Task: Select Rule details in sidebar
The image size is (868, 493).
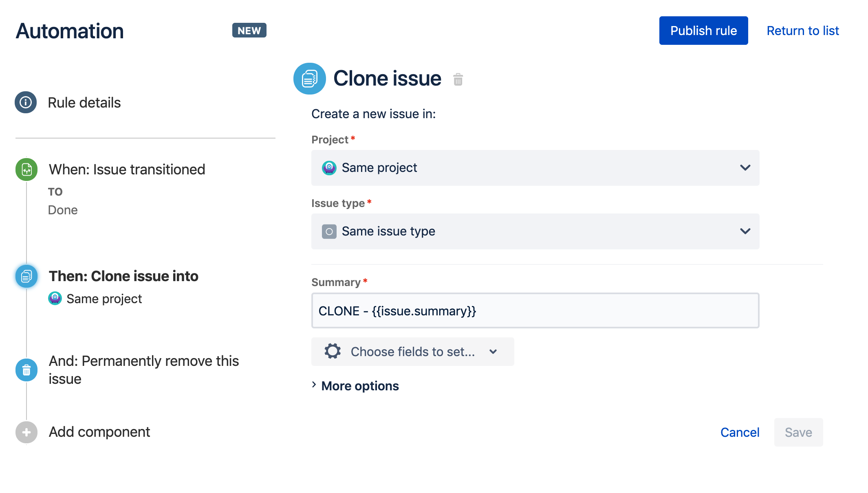Action: point(84,103)
